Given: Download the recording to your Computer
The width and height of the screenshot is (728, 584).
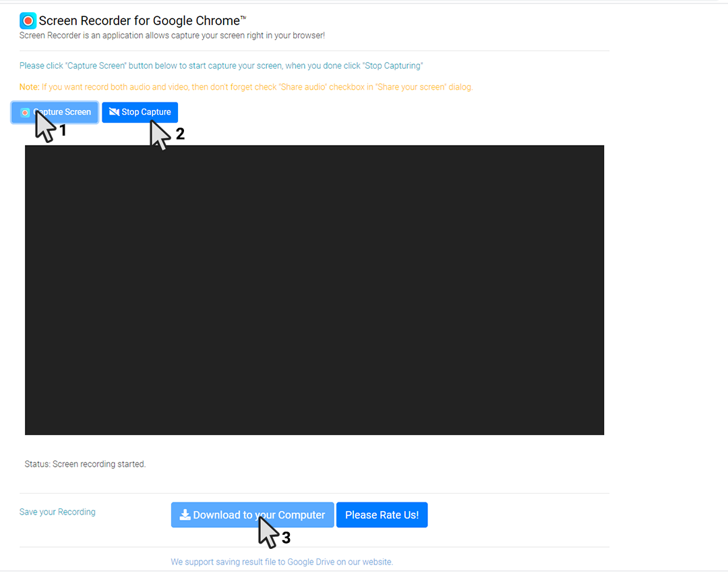Looking at the screenshot, I should (x=252, y=515).
